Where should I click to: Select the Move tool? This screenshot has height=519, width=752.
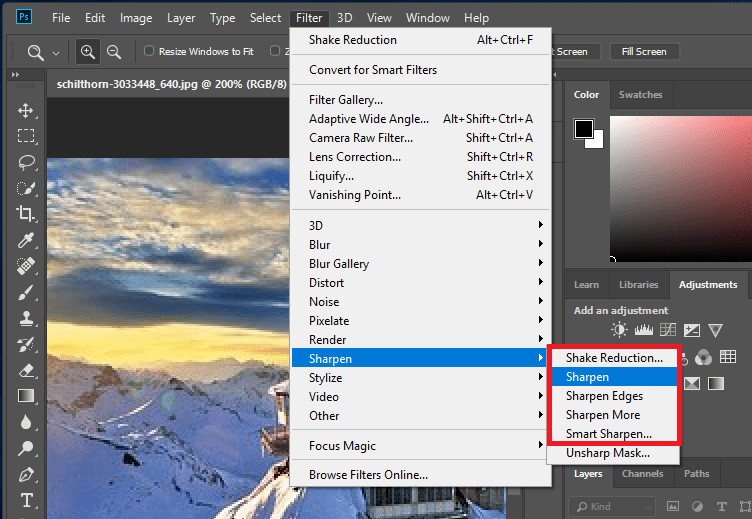[x=26, y=110]
